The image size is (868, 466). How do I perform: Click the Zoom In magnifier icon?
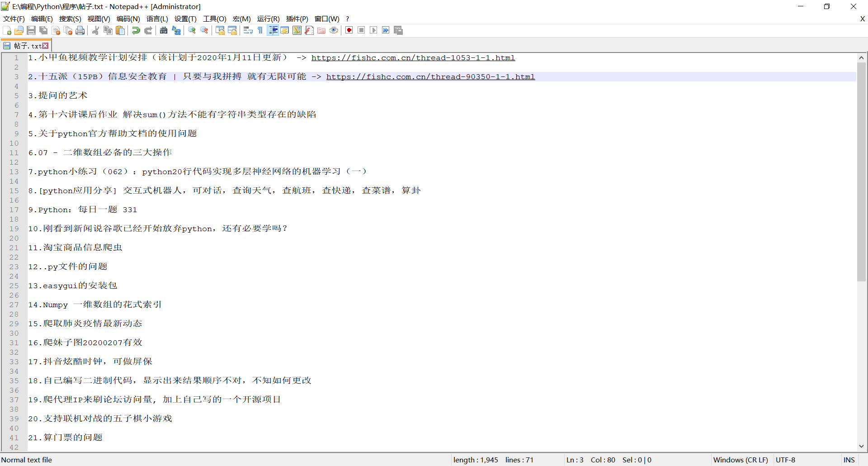pyautogui.click(x=192, y=30)
